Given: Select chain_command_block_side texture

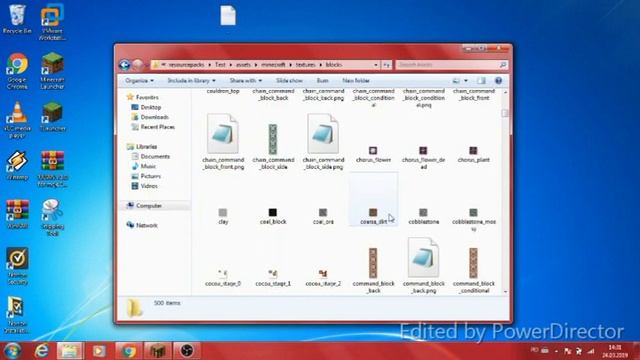Looking at the screenshot, I should tap(273, 146).
